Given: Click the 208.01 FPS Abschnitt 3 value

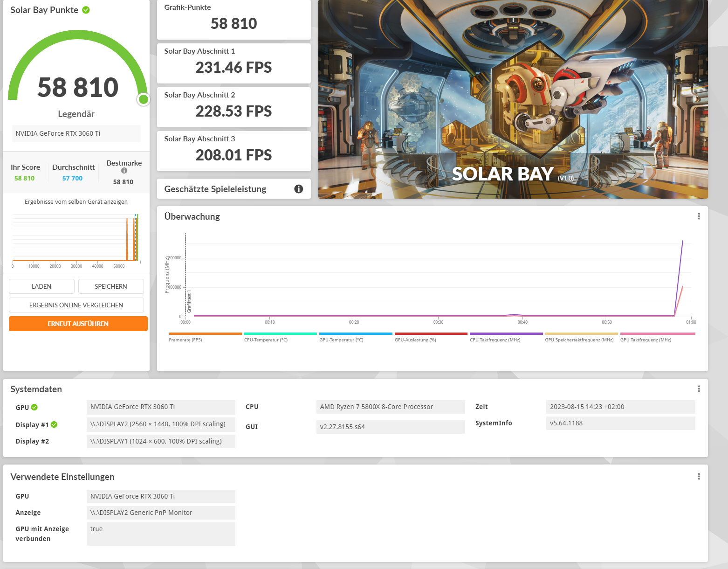Looking at the screenshot, I should (x=234, y=155).
